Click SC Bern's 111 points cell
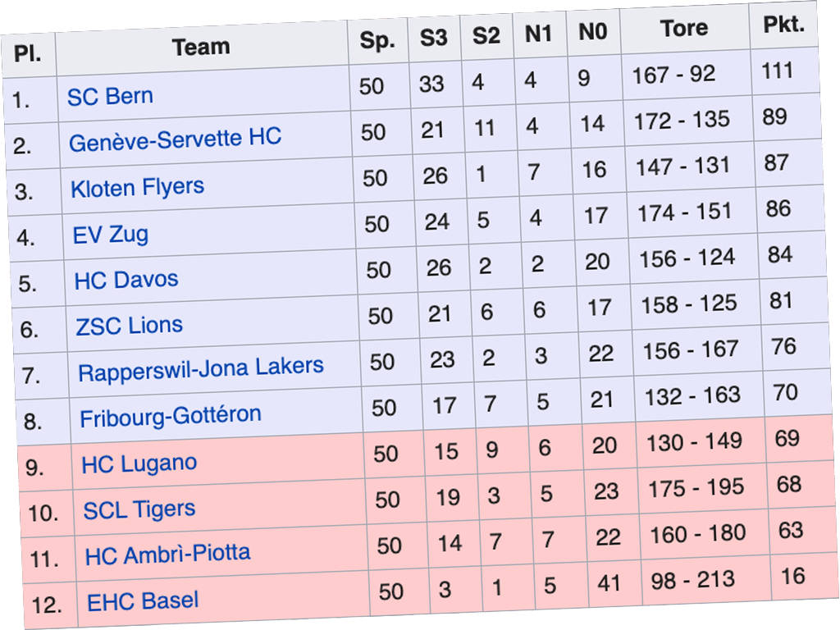 pyautogui.click(x=777, y=71)
